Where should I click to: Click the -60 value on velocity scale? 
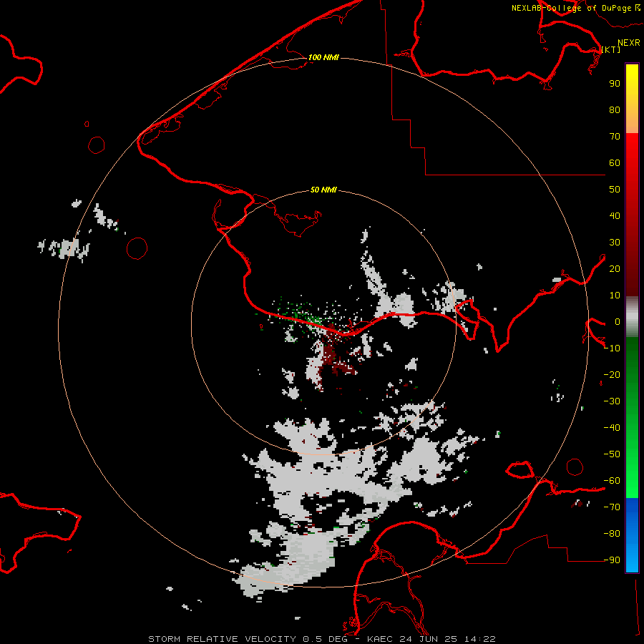tap(612, 481)
